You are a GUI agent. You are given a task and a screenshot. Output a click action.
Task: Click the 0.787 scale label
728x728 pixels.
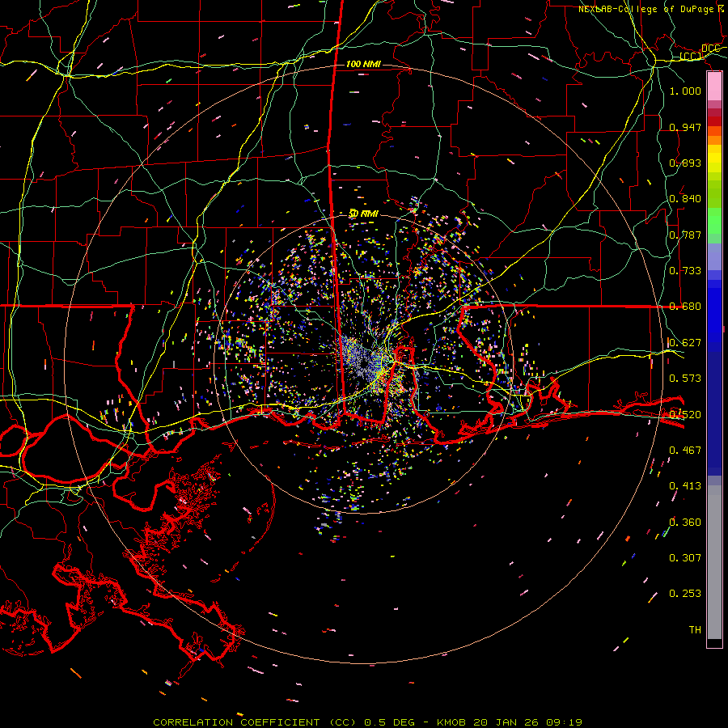(685, 235)
